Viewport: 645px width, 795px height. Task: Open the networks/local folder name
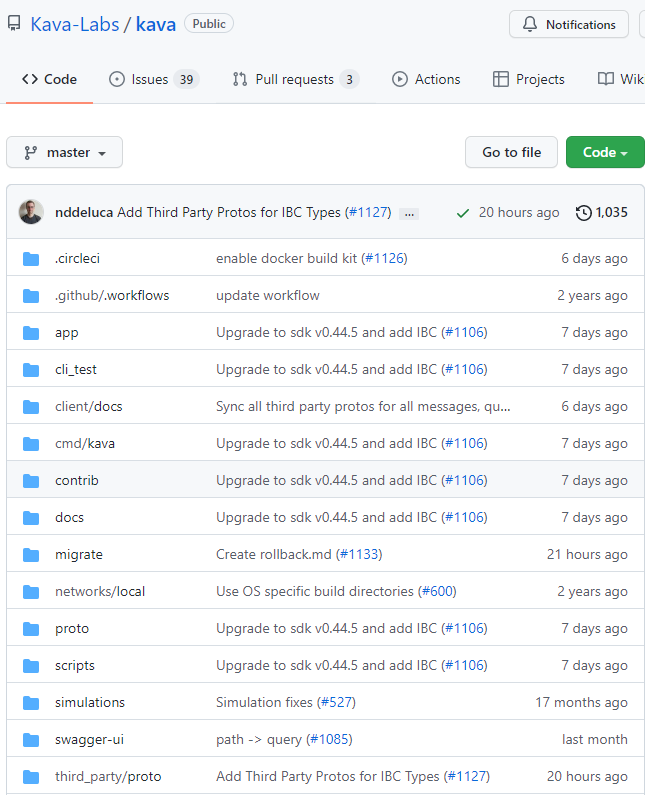pyautogui.click(x=100, y=592)
